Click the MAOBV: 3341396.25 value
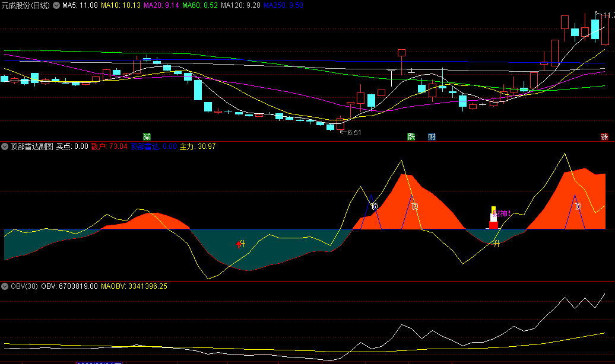The height and width of the screenshot is (364, 615). (x=134, y=286)
